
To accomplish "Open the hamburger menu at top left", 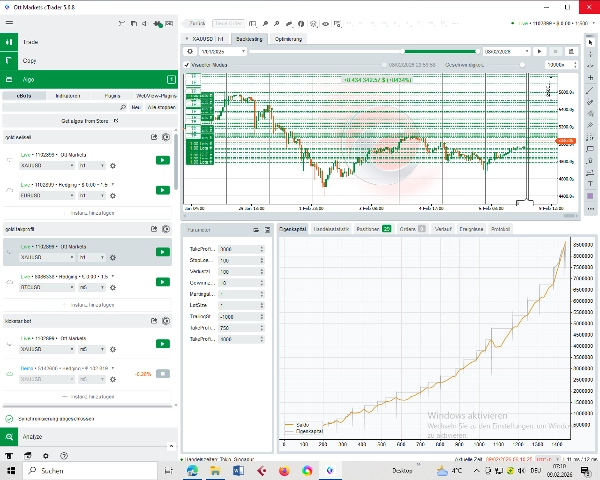I will (9, 23).
